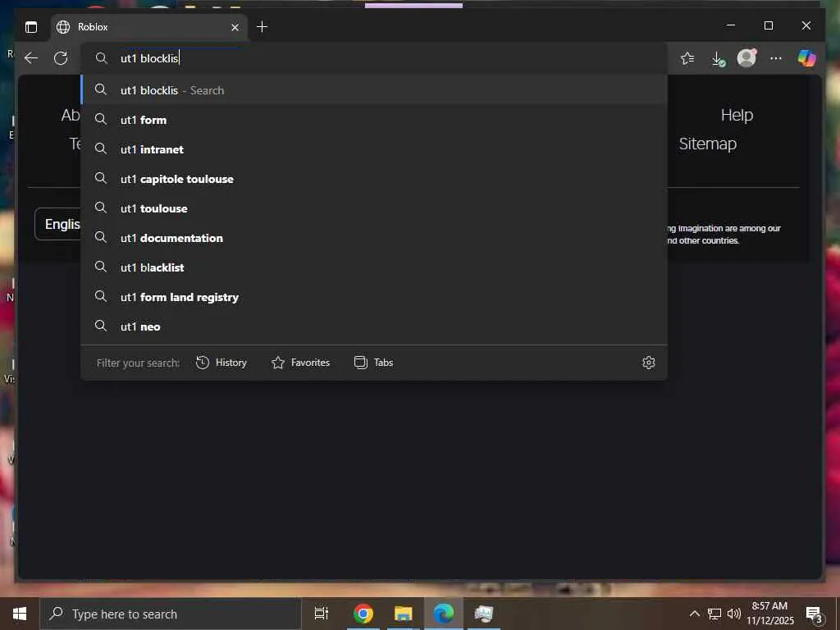Choose the 'ut1 form' suggestion

[374, 120]
